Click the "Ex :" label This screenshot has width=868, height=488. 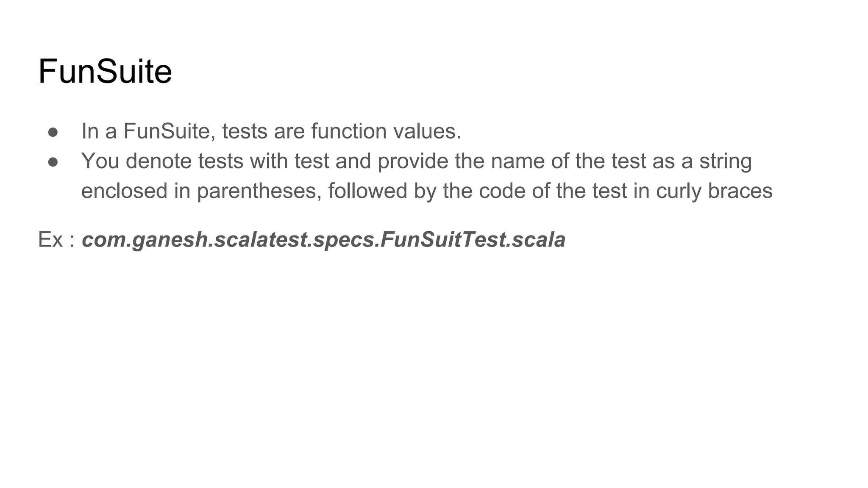pos(57,240)
